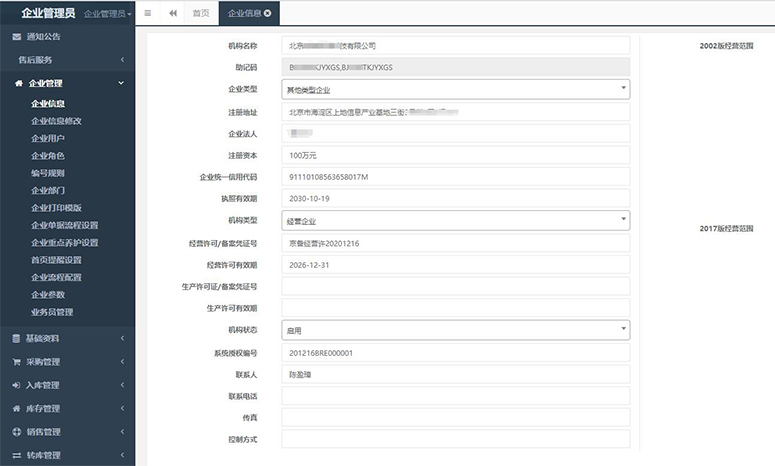Expand the 转库管理 menu chevron

122,455
